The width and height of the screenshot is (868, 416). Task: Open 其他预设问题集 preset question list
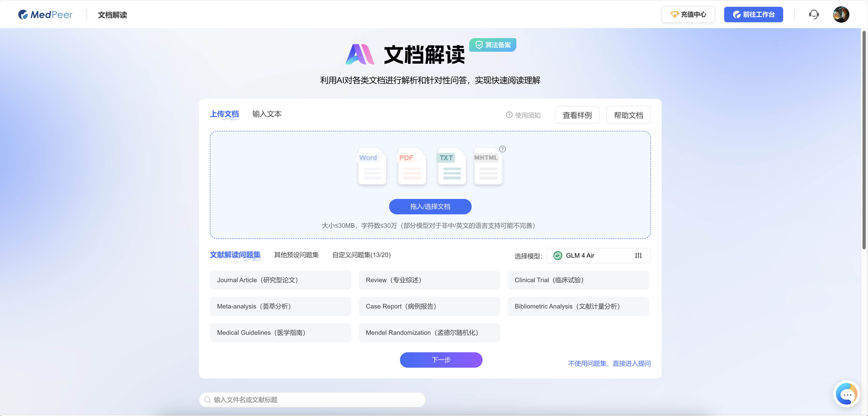296,255
